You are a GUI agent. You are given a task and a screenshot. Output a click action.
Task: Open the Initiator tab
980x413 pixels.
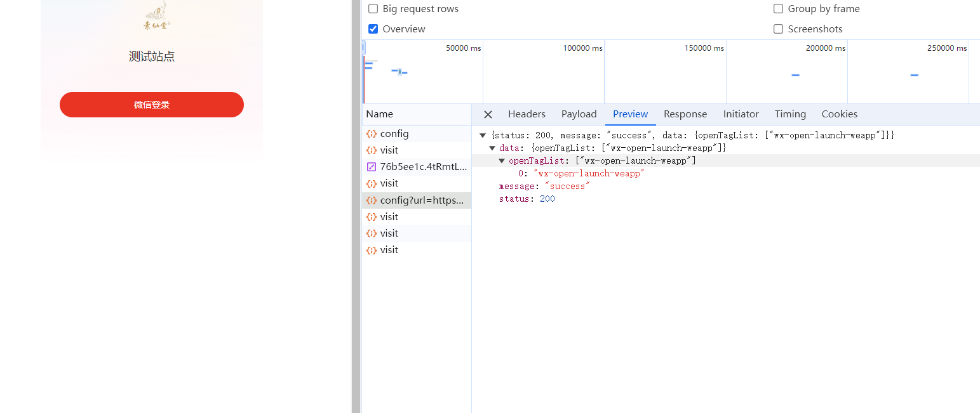point(741,114)
